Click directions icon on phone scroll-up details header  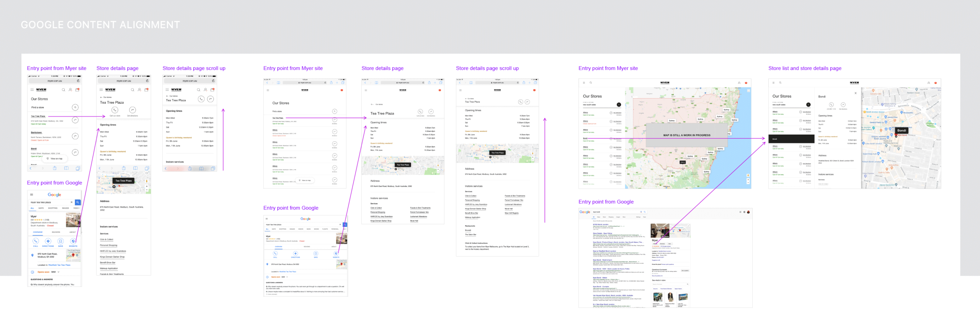pyautogui.click(x=211, y=99)
